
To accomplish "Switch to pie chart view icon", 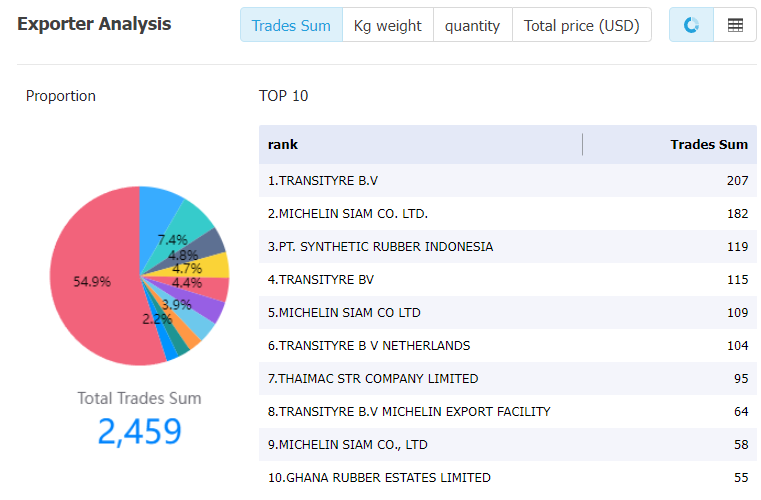I will [x=691, y=25].
